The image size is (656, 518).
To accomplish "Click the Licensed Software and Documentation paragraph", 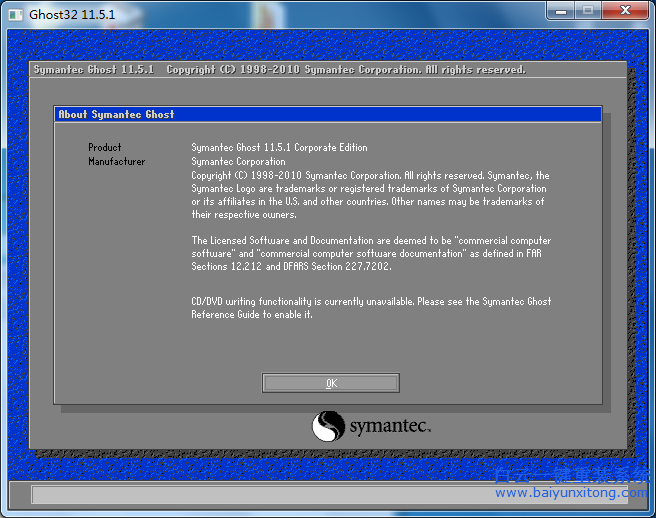I will 370,254.
